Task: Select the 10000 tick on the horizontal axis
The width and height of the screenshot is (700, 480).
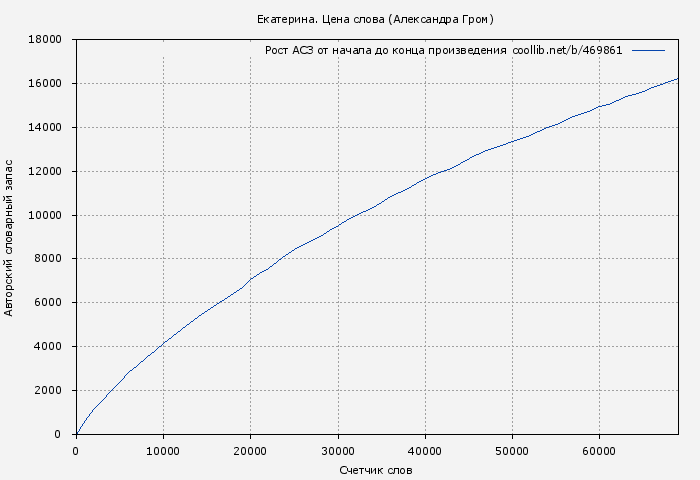Action: [x=163, y=451]
